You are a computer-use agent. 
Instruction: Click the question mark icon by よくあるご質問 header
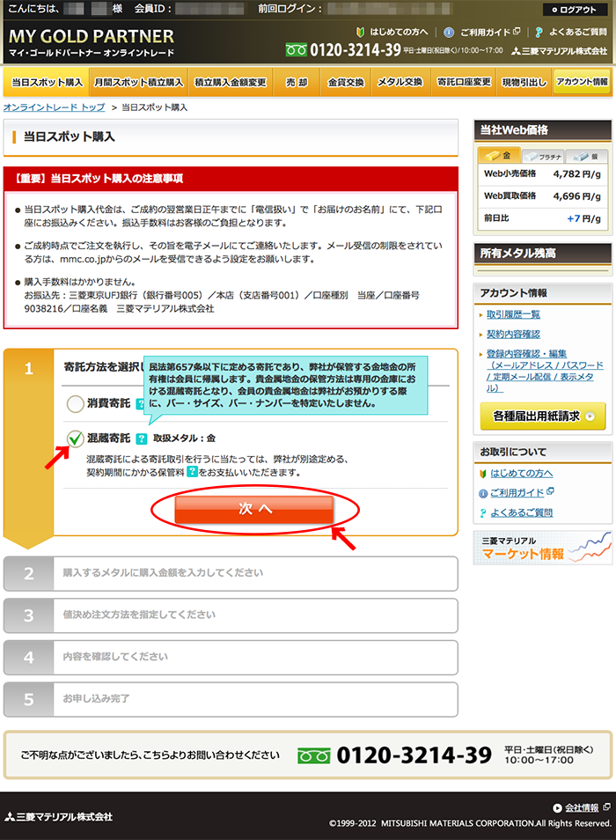[x=539, y=33]
